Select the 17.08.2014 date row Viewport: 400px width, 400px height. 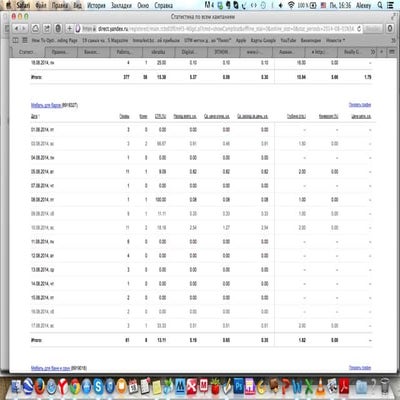click(202, 326)
